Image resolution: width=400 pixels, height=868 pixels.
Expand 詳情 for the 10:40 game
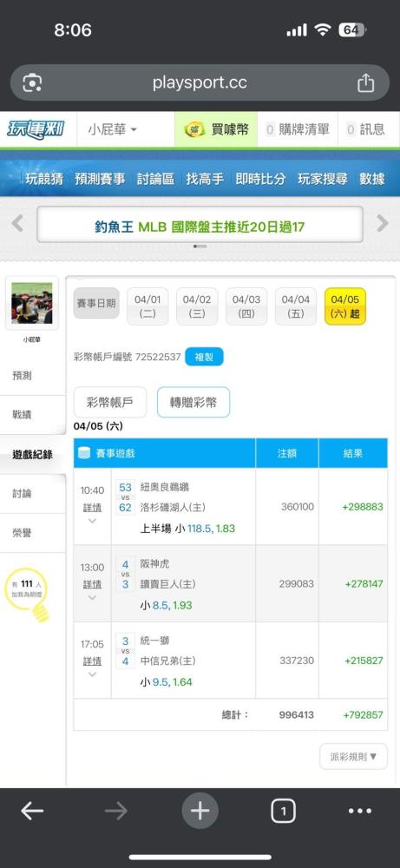(x=92, y=512)
